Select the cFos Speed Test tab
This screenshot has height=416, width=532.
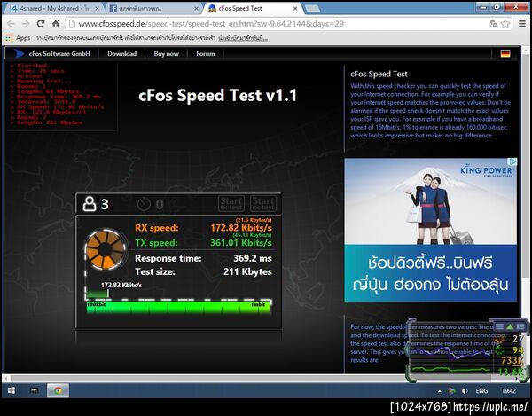[x=251, y=9]
